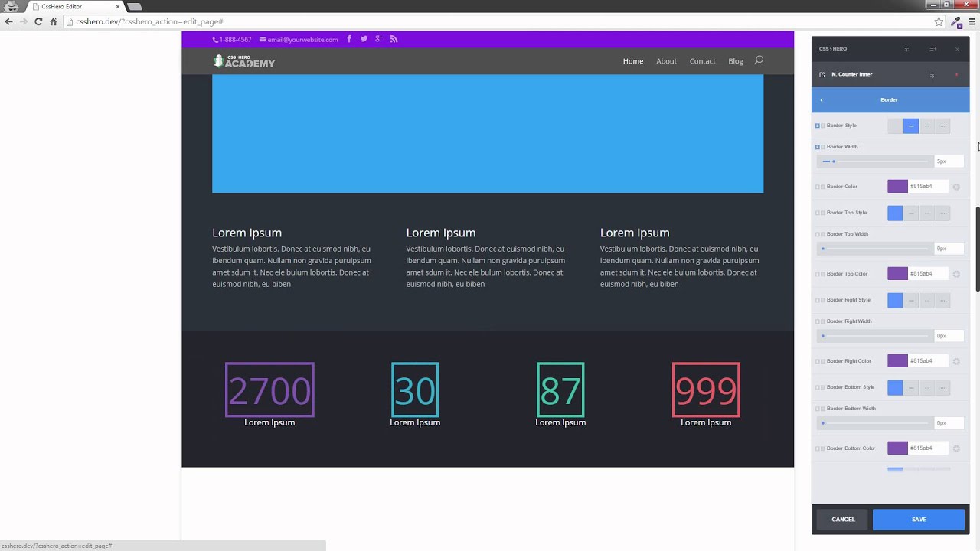Screen dimensions: 980x551
Task: Click the 2700 counter box
Action: 269,390
